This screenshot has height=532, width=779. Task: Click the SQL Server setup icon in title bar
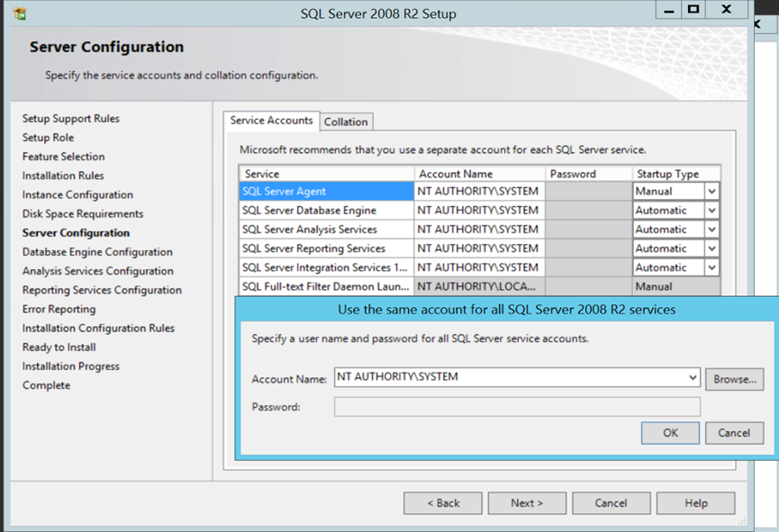pos(20,14)
